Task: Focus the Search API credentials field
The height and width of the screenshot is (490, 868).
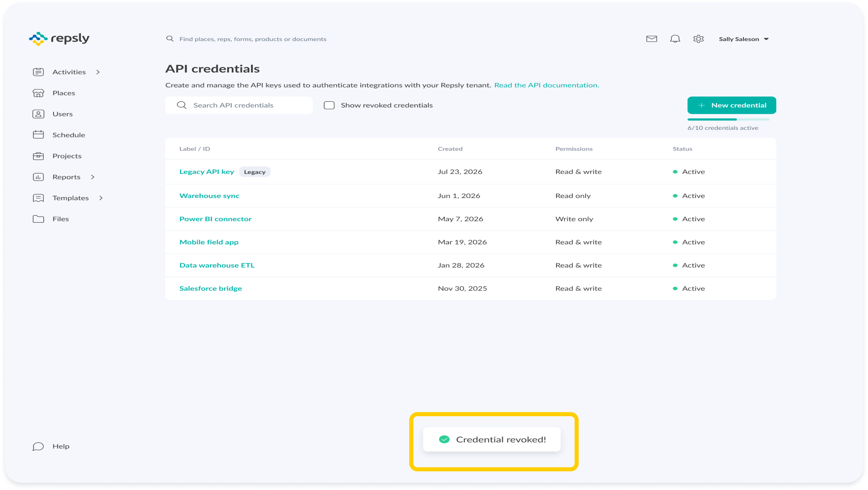Action: point(239,105)
